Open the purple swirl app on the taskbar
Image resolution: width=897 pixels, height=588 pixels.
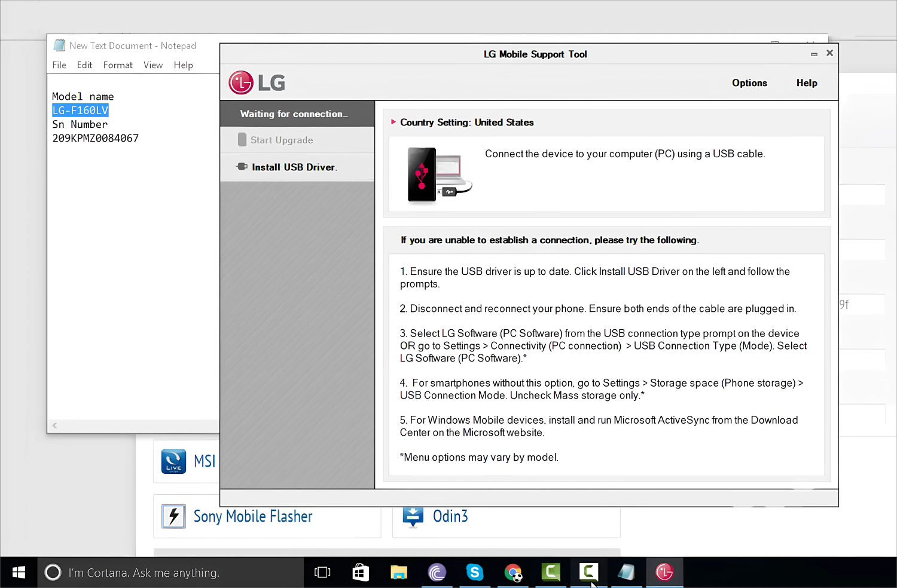(437, 572)
